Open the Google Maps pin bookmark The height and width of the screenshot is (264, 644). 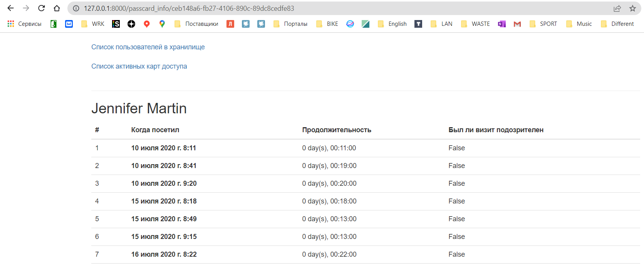coord(162,24)
